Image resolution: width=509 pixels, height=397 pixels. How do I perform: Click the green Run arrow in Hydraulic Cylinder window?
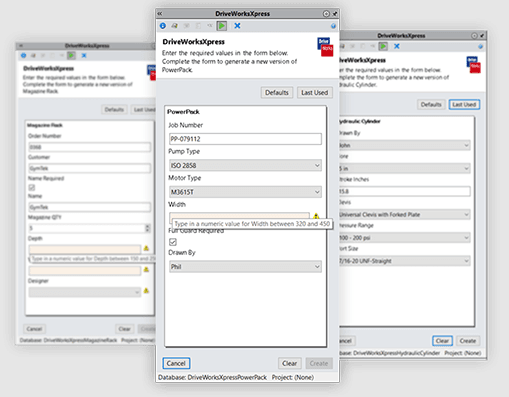(383, 46)
